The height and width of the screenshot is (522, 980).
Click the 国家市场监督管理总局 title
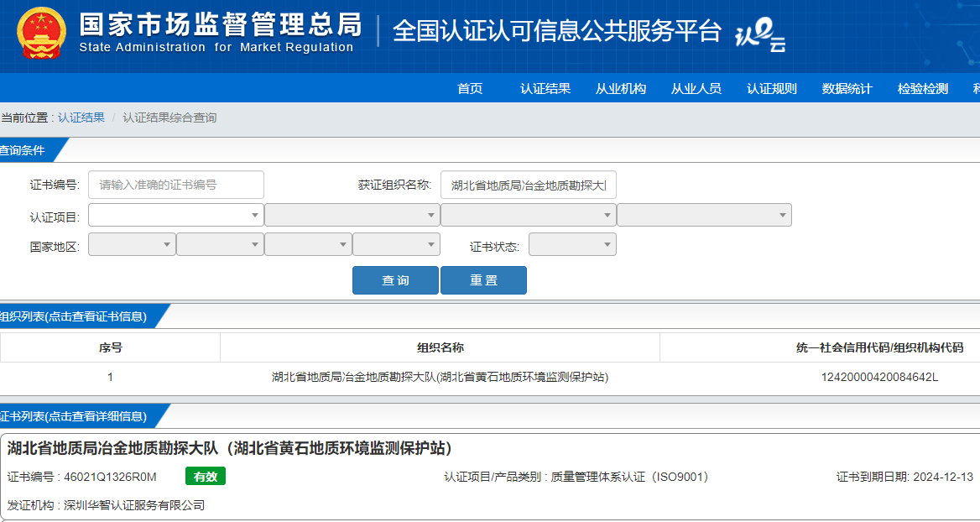[x=220, y=25]
